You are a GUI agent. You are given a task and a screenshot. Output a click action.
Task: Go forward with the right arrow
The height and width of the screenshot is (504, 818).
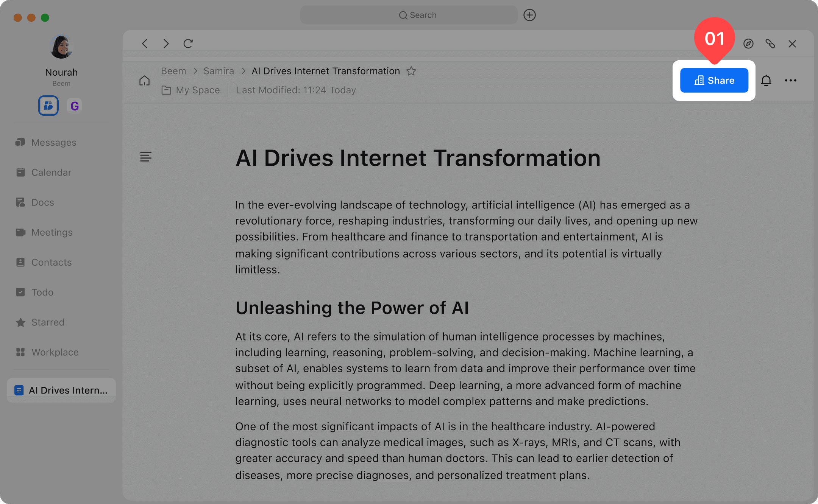166,44
